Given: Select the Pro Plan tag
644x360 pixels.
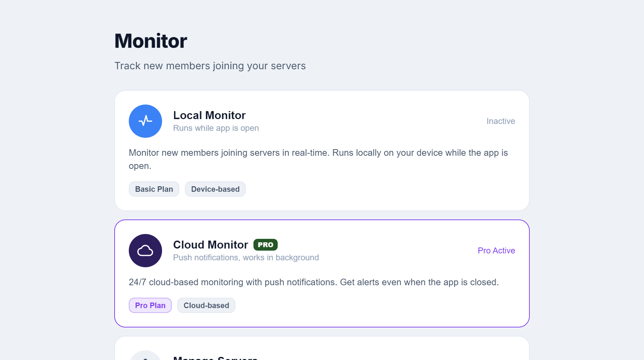Looking at the screenshot, I should coord(150,305).
